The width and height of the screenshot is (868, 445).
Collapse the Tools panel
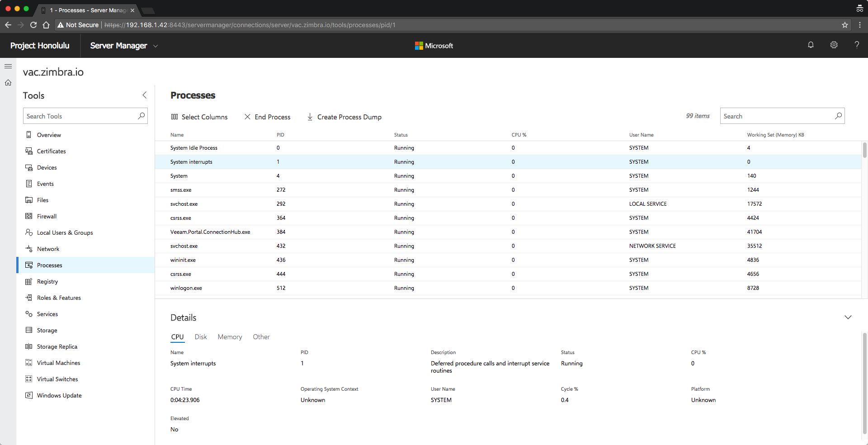click(x=145, y=95)
